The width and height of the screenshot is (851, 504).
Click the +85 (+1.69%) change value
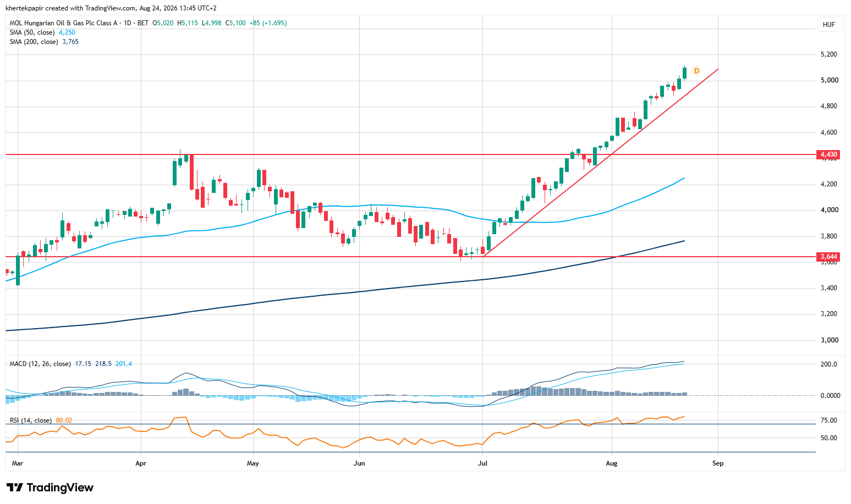(268, 23)
